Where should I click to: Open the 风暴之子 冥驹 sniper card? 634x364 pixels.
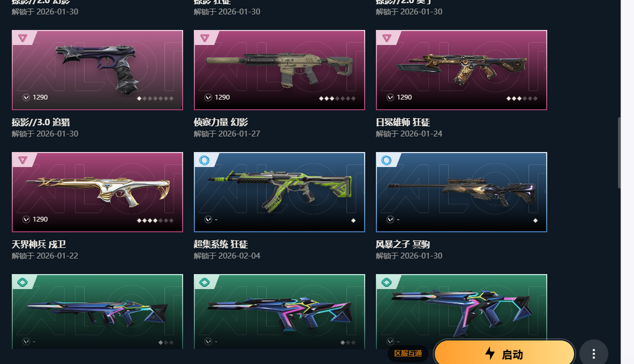461,192
